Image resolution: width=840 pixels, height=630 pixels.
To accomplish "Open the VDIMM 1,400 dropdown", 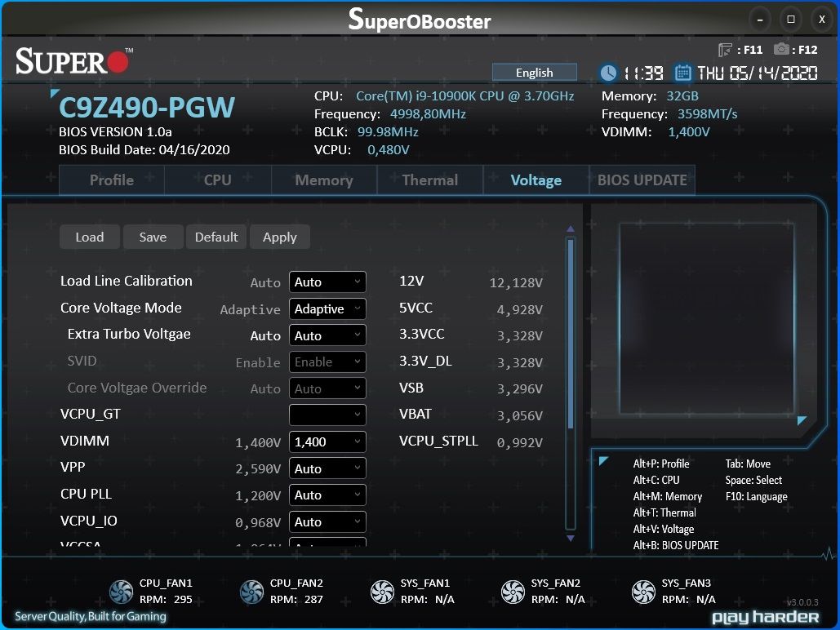I will coord(327,442).
